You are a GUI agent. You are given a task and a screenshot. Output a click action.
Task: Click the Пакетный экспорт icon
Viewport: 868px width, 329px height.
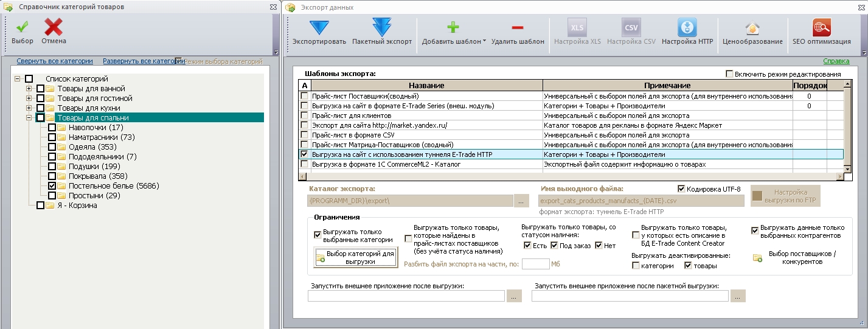point(381,27)
